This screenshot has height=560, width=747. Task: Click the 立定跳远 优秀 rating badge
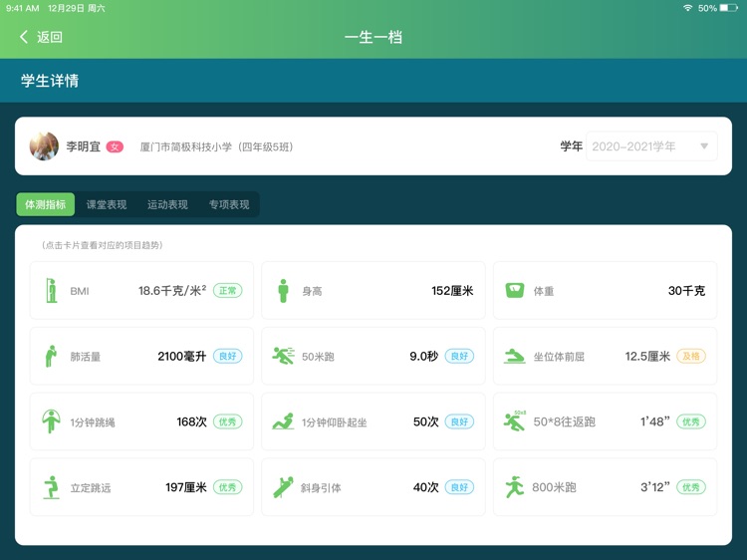pos(228,487)
